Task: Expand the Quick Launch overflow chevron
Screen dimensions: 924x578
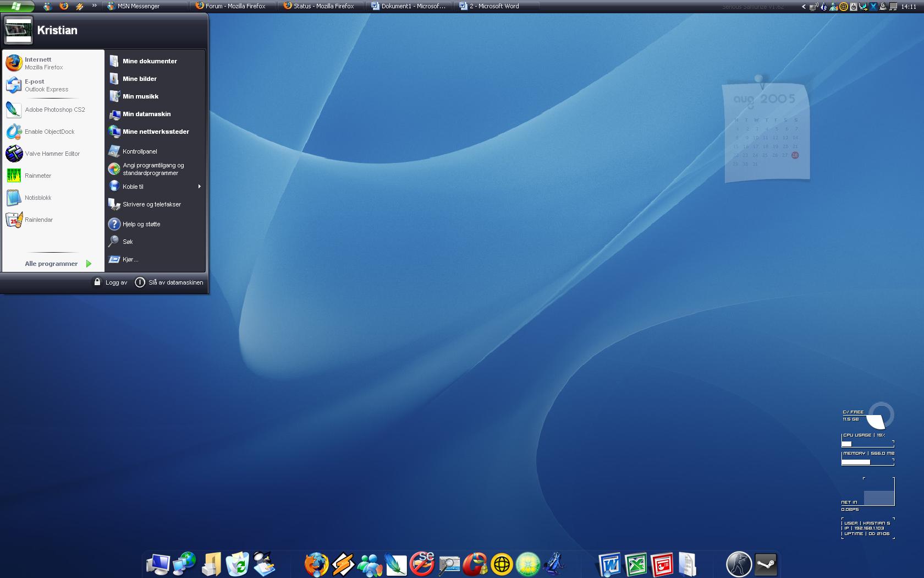Action: coord(95,6)
